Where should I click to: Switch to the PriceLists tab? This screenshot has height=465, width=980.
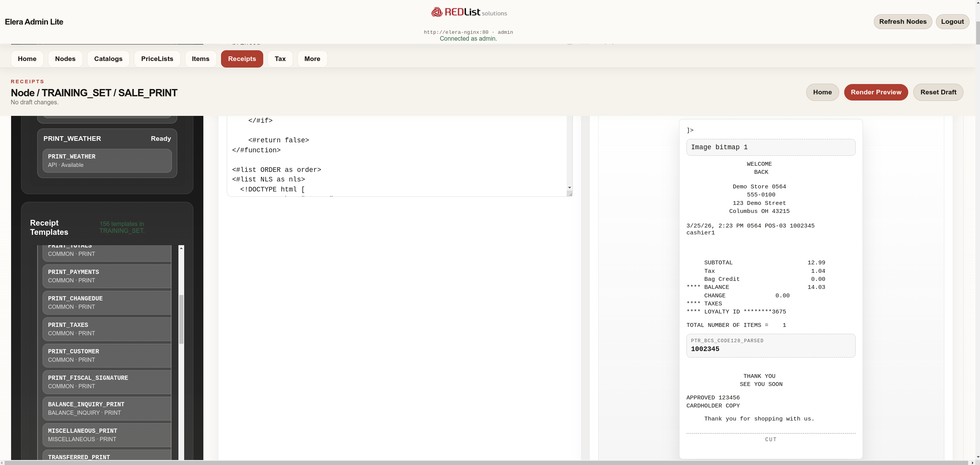[157, 59]
